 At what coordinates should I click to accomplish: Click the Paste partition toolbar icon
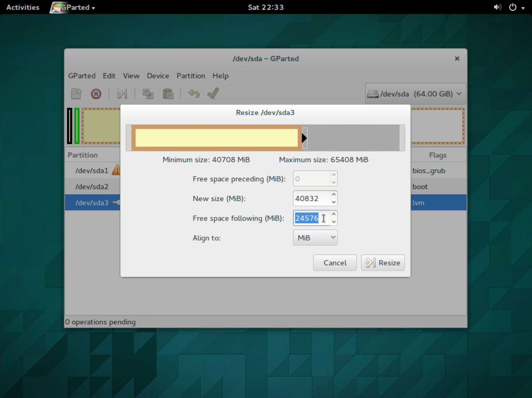click(x=168, y=94)
